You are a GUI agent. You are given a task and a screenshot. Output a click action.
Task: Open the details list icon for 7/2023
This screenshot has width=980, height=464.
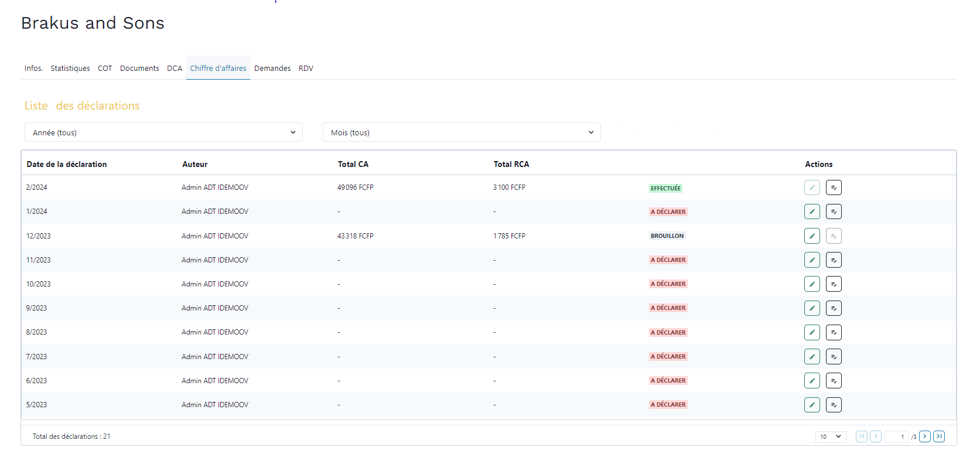pos(834,357)
